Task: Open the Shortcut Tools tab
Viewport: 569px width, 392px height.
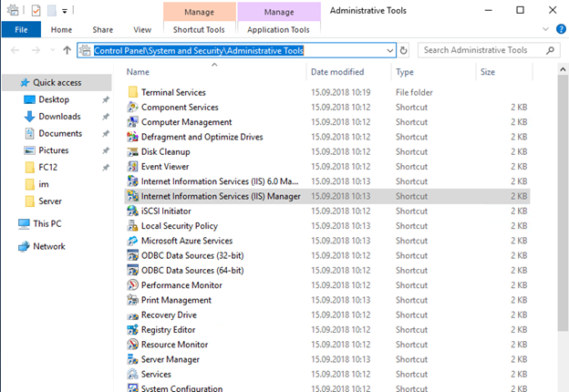Action: pyautogui.click(x=199, y=30)
